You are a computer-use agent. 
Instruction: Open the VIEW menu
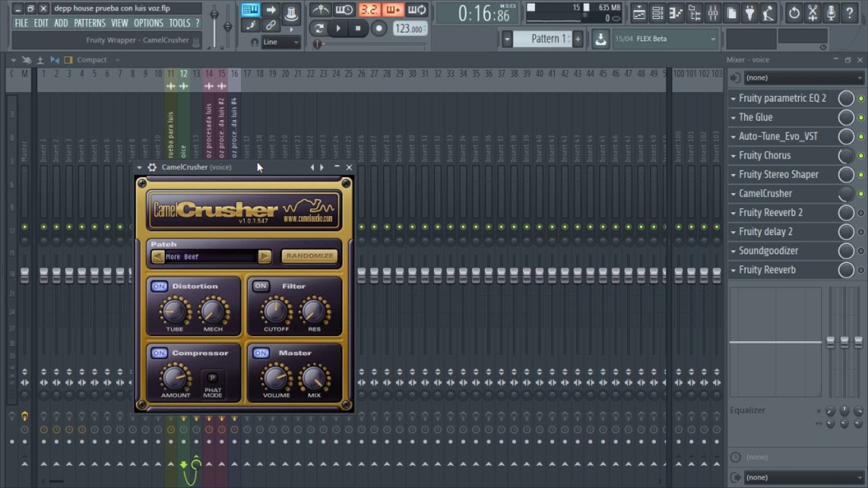pos(119,23)
